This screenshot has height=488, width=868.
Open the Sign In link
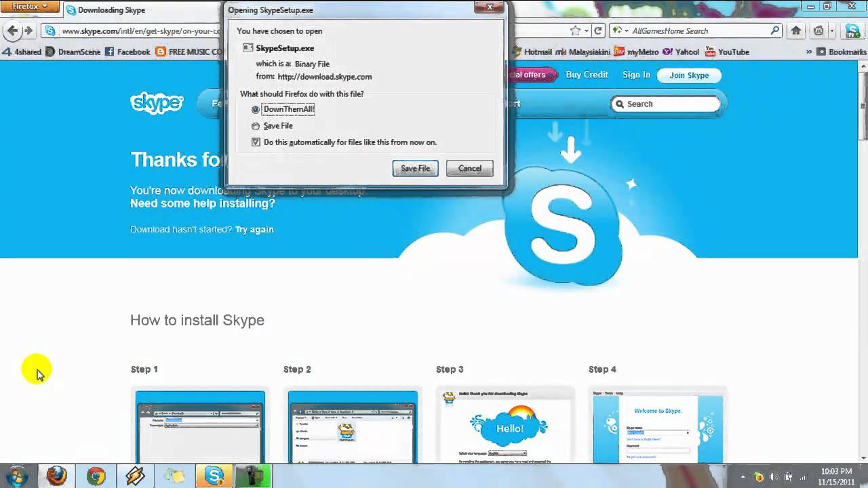pos(636,75)
